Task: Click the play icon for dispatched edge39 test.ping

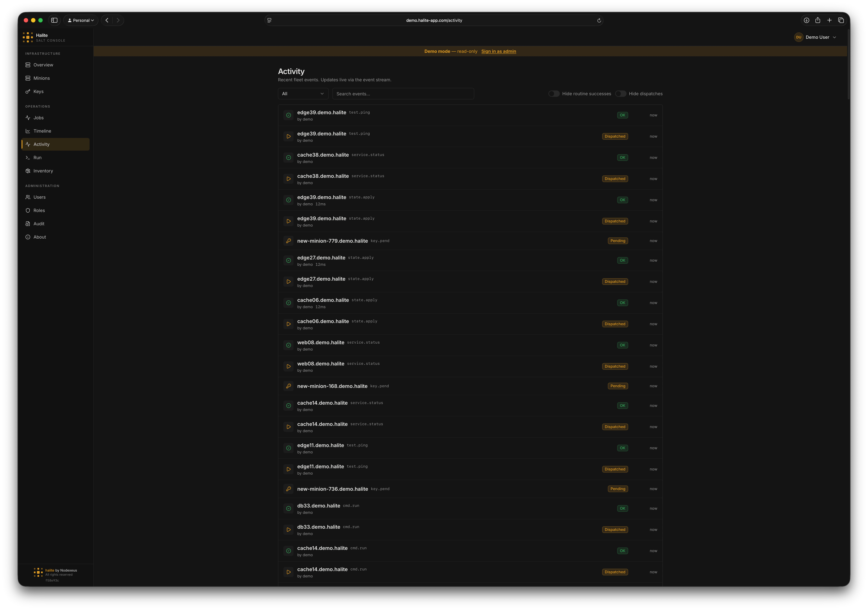Action: click(288, 136)
